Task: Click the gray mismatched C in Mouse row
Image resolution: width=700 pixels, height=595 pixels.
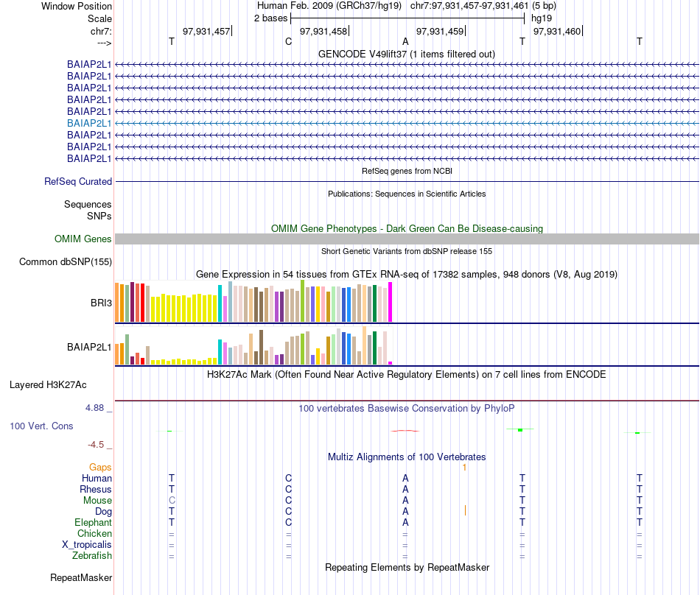Action: tap(172, 500)
